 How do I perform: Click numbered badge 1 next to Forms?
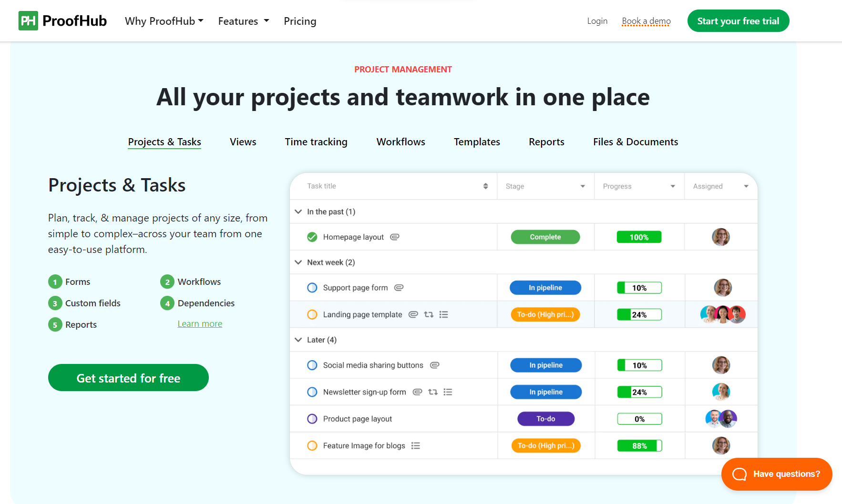pos(55,282)
